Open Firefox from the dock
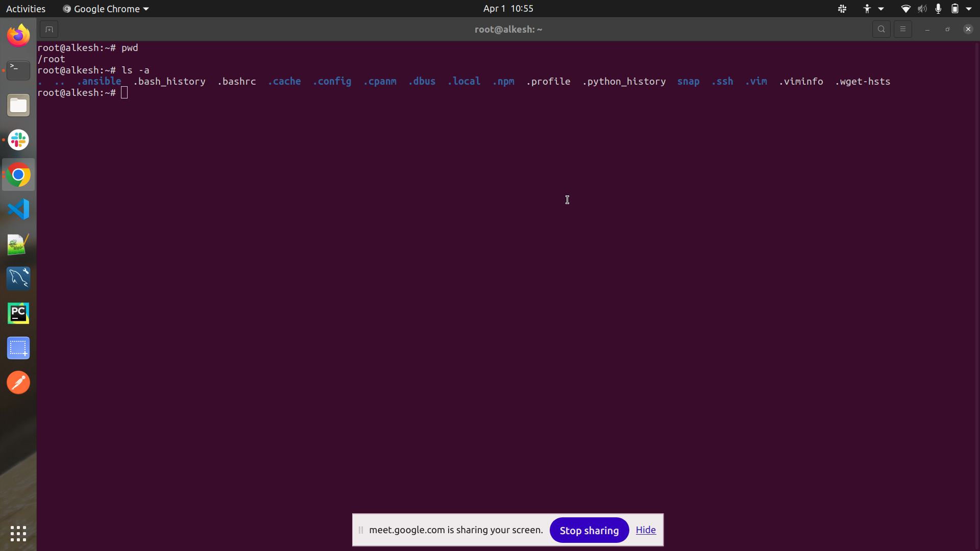The width and height of the screenshot is (980, 551). point(18,35)
